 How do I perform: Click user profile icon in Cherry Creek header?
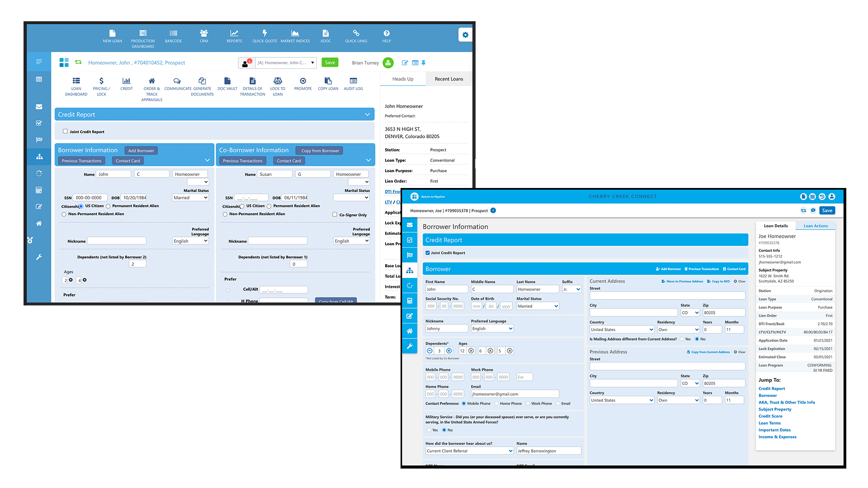click(x=832, y=197)
